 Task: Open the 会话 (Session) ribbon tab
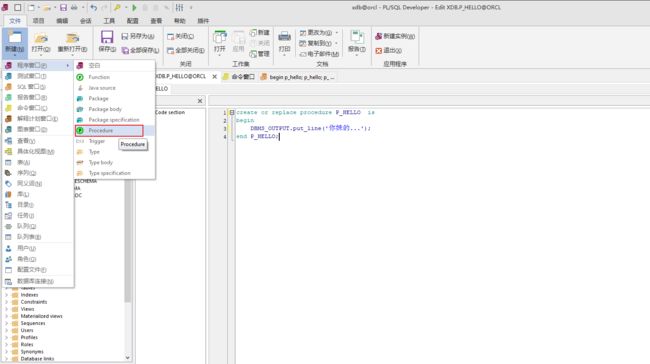(85, 21)
